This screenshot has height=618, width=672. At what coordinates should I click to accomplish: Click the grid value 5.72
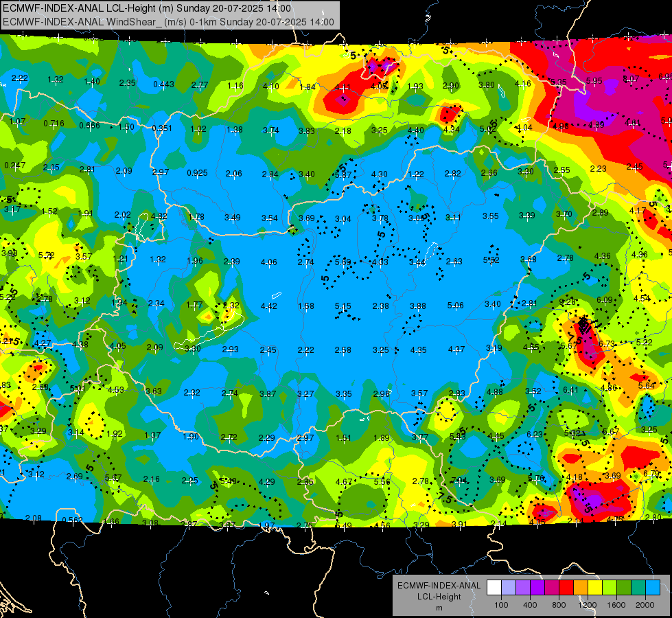pyautogui.click(x=46, y=255)
